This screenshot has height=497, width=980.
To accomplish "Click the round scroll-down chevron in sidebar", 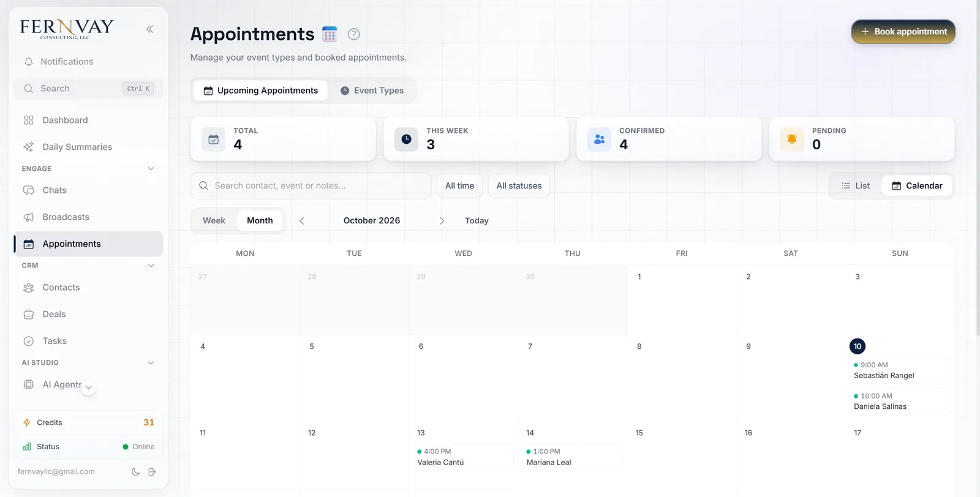I will [x=89, y=387].
